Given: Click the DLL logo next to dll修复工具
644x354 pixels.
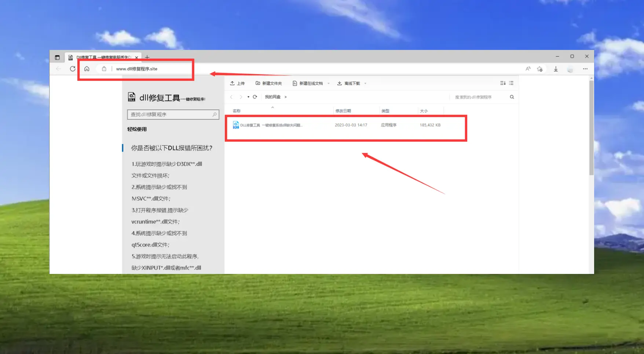Looking at the screenshot, I should coord(132,97).
